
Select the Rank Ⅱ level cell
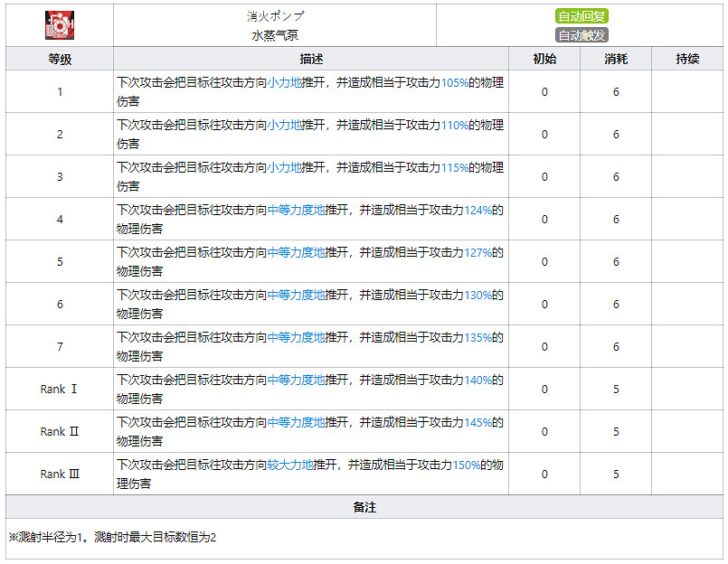tap(60, 432)
